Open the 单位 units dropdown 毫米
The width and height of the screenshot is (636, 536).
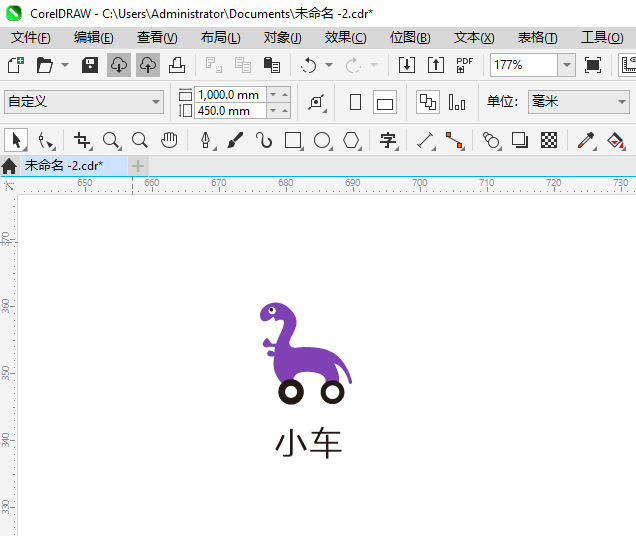tap(579, 102)
